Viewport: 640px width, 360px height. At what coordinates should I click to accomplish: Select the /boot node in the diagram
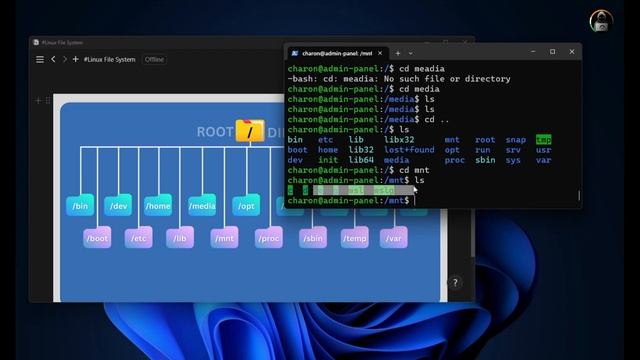click(97, 238)
